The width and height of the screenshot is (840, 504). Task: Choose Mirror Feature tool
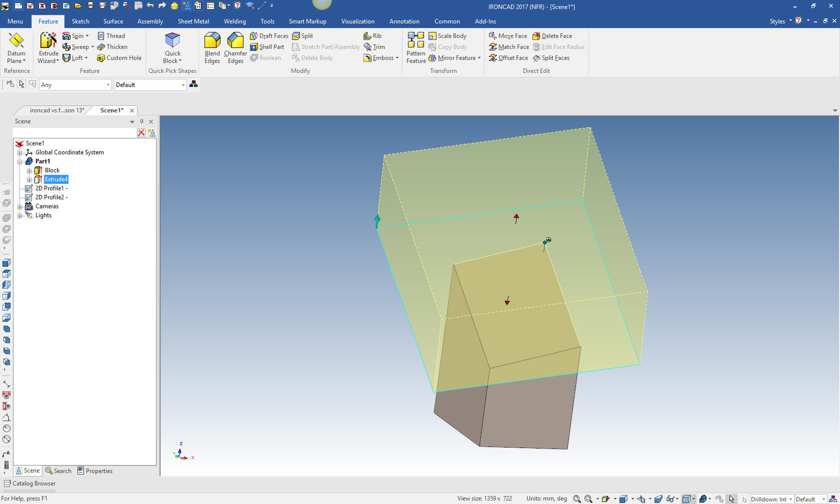[x=454, y=58]
